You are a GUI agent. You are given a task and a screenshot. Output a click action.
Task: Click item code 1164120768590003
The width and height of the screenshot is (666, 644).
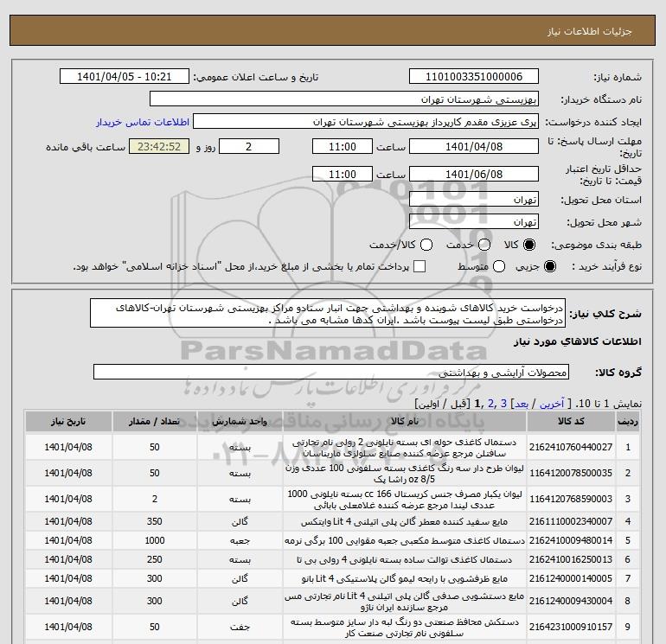tap(571, 499)
